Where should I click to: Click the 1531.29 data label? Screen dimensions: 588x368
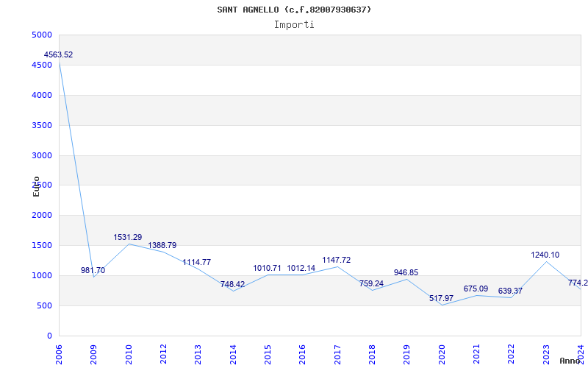[x=128, y=237]
